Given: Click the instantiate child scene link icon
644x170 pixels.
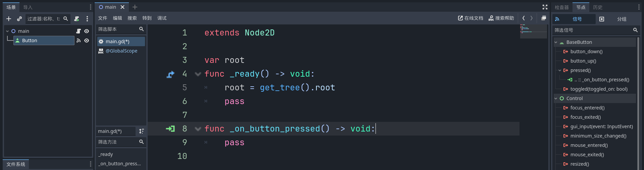Looking at the screenshot, I should tap(19, 19).
